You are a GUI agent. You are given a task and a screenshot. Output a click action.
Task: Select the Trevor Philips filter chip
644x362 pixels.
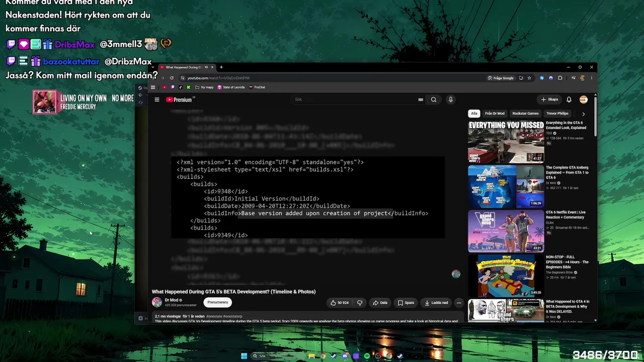[557, 114]
